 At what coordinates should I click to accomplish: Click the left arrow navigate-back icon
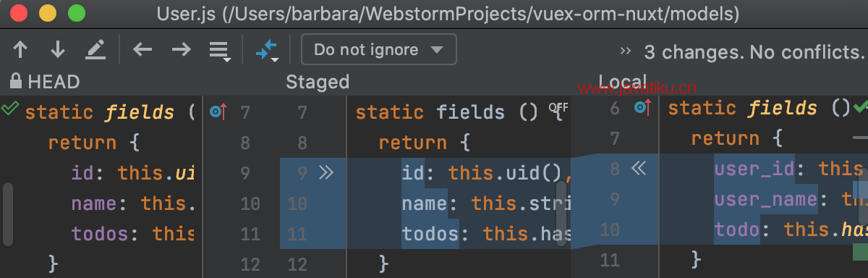tap(143, 50)
